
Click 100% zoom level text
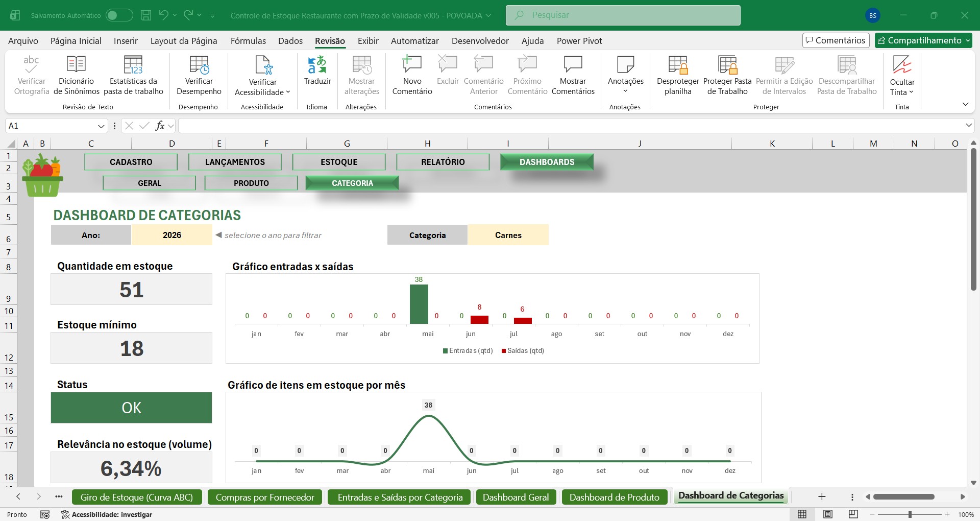(x=966, y=514)
